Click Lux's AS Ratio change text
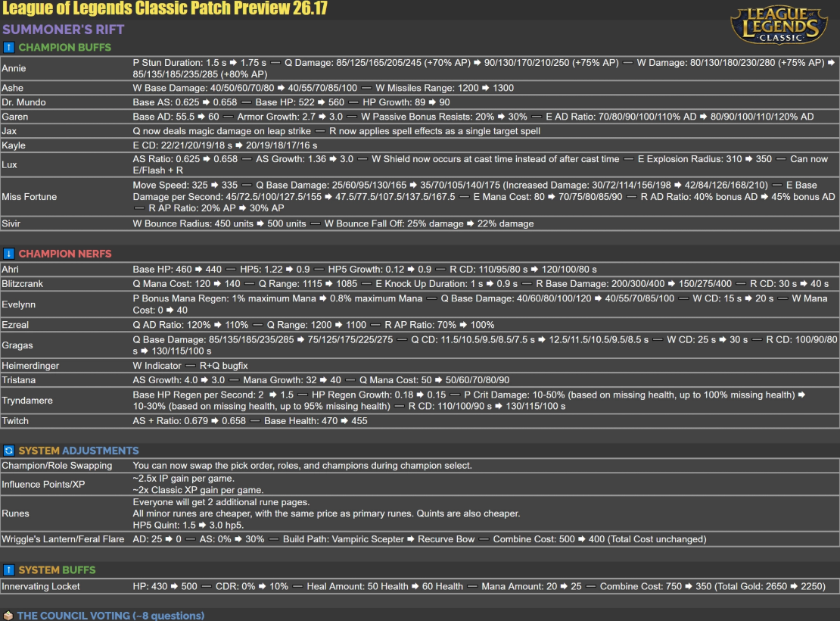 point(185,159)
